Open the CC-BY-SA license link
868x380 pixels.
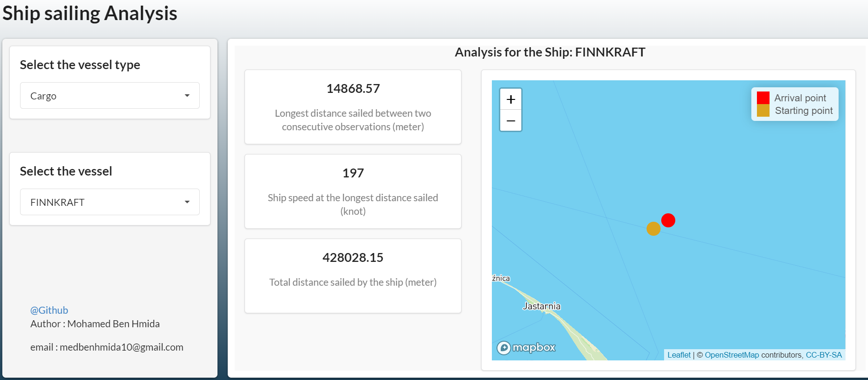pos(824,355)
